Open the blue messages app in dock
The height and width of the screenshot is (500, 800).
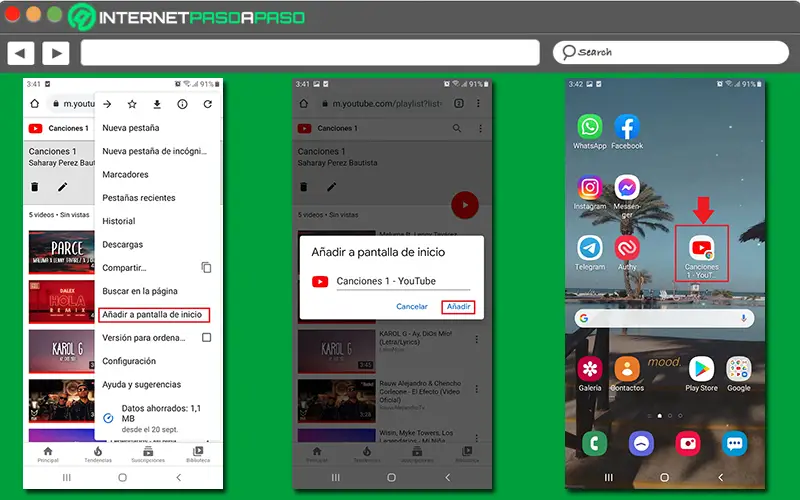point(735,443)
